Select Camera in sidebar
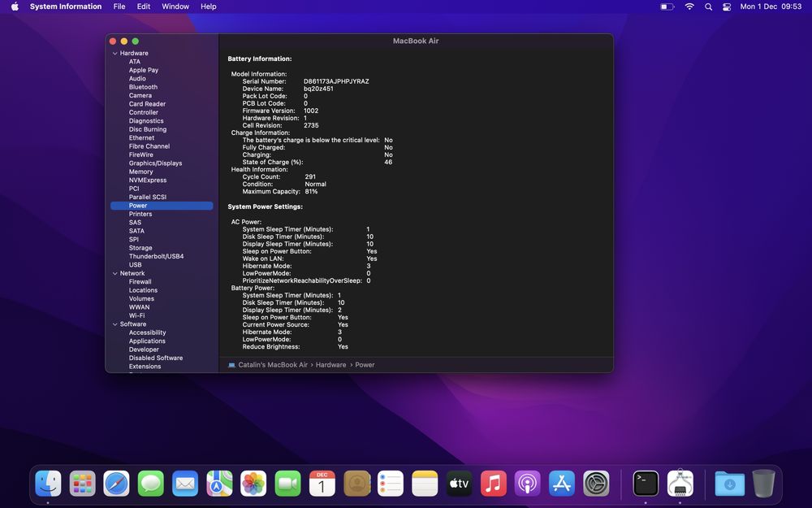Image resolution: width=812 pixels, height=508 pixels. pos(140,95)
